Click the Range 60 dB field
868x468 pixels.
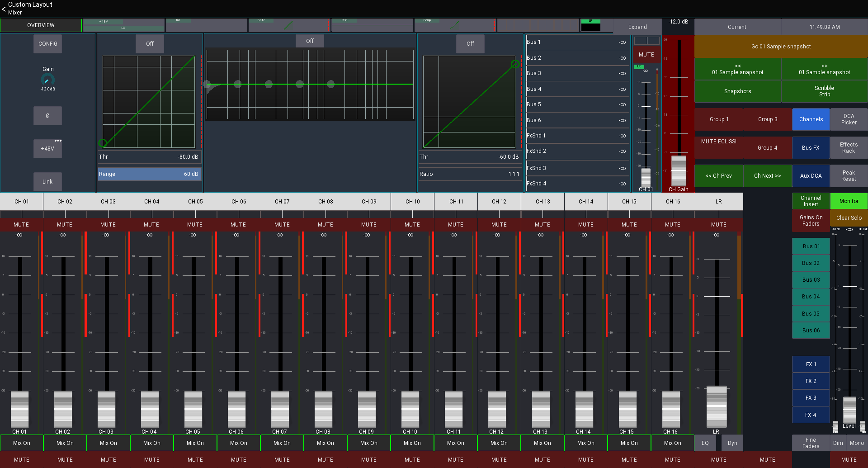[149, 174]
